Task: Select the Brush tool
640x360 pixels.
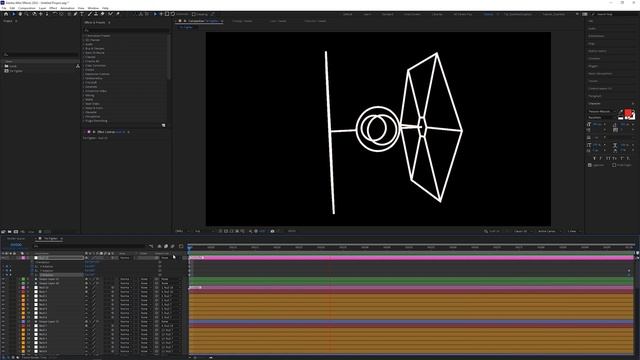Action: point(89,14)
